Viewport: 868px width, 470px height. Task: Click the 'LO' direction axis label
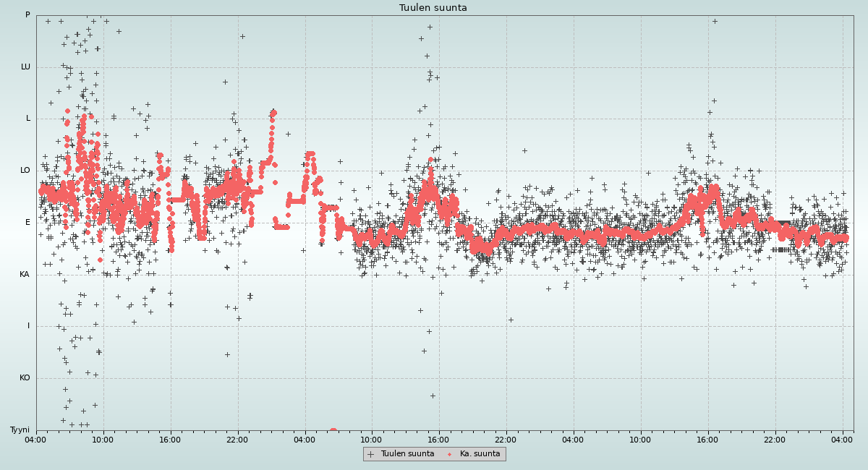point(25,171)
